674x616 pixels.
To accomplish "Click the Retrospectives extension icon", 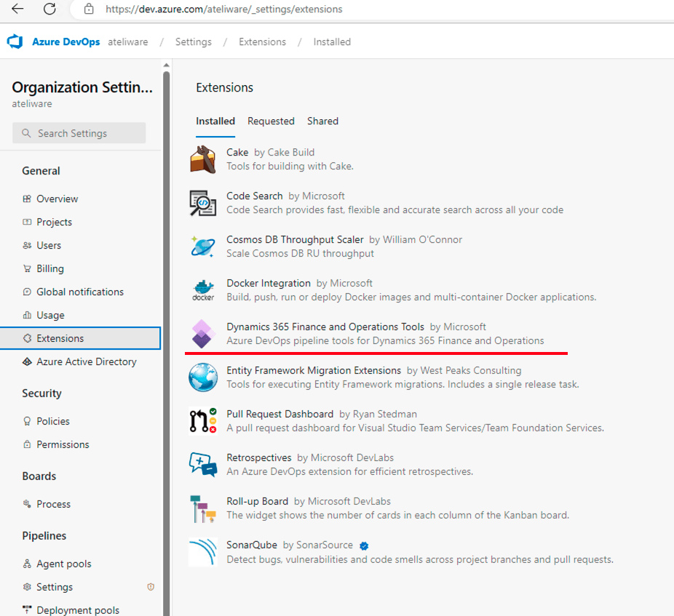I will (x=203, y=464).
